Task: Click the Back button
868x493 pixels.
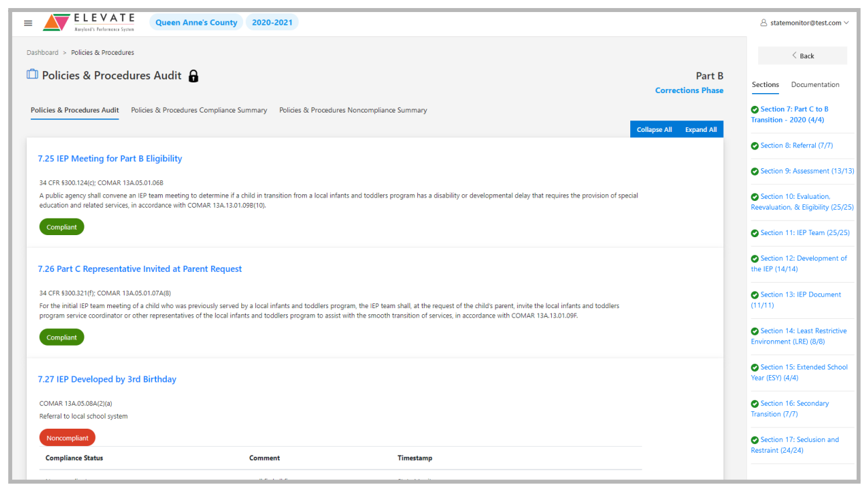Action: click(x=802, y=56)
